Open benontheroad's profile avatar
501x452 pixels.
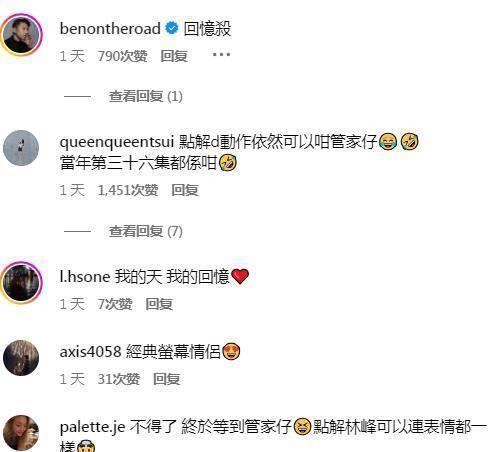click(x=21, y=34)
